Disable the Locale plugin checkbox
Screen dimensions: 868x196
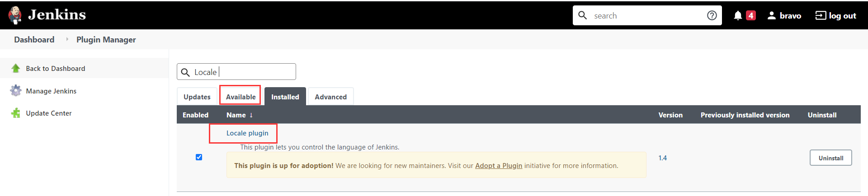point(199,157)
